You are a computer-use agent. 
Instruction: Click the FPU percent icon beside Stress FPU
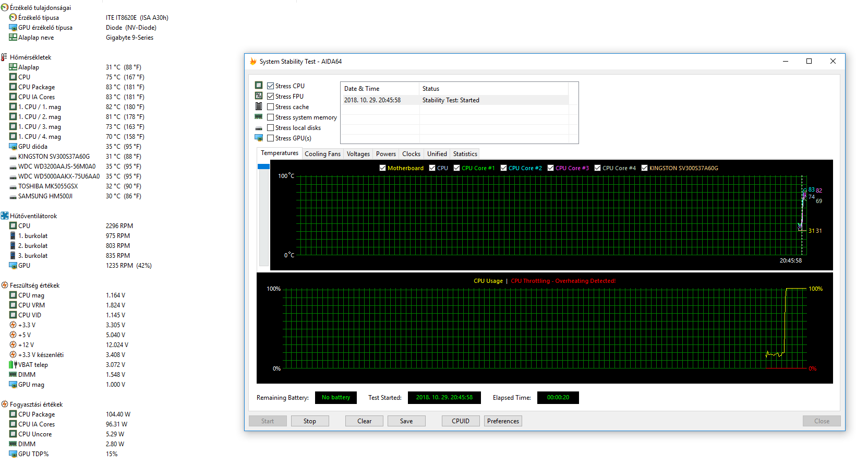click(x=259, y=96)
